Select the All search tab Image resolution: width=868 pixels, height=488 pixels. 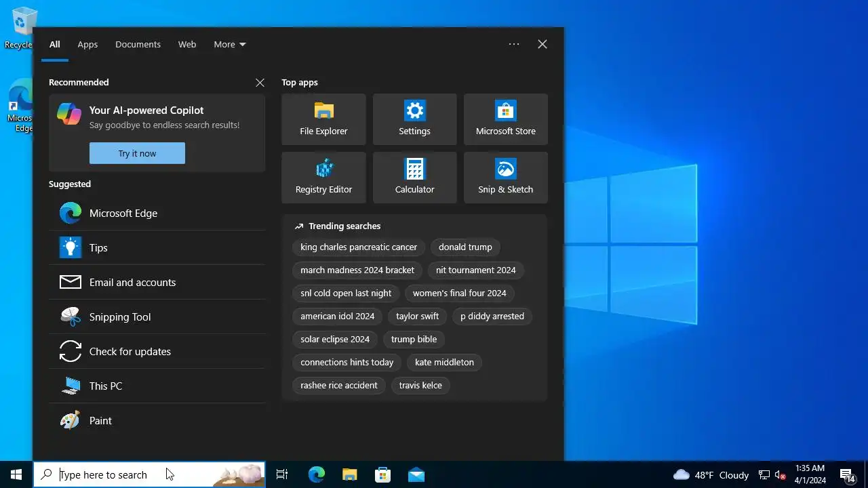[54, 44]
